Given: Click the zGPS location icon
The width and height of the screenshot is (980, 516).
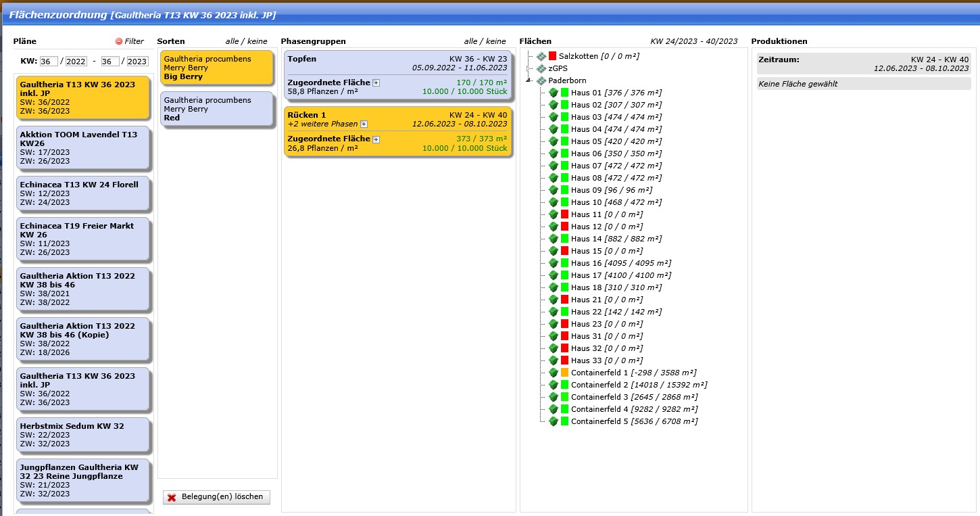Looking at the screenshot, I should point(541,68).
